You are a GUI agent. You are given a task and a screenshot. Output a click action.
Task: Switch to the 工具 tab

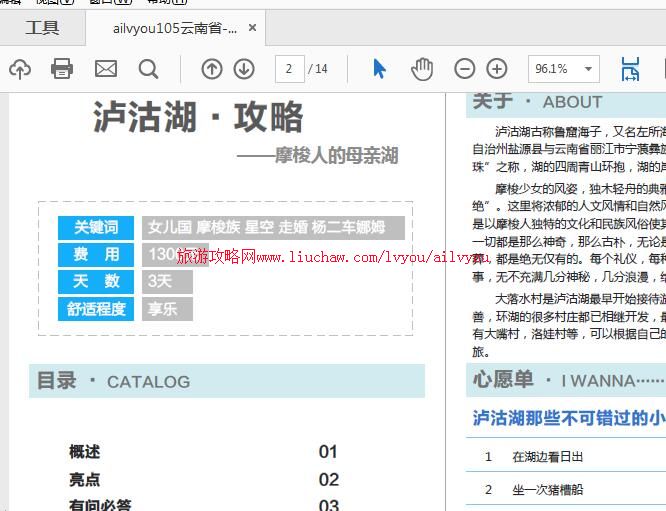pos(42,28)
